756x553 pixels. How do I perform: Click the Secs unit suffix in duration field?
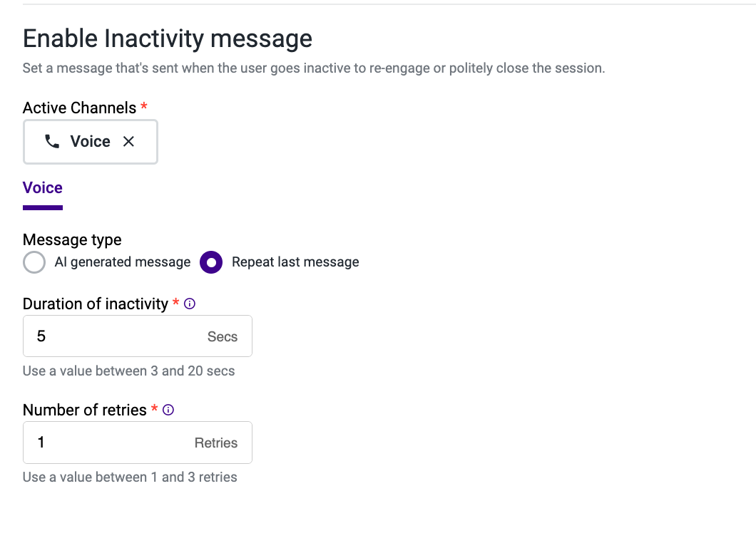[x=223, y=336]
